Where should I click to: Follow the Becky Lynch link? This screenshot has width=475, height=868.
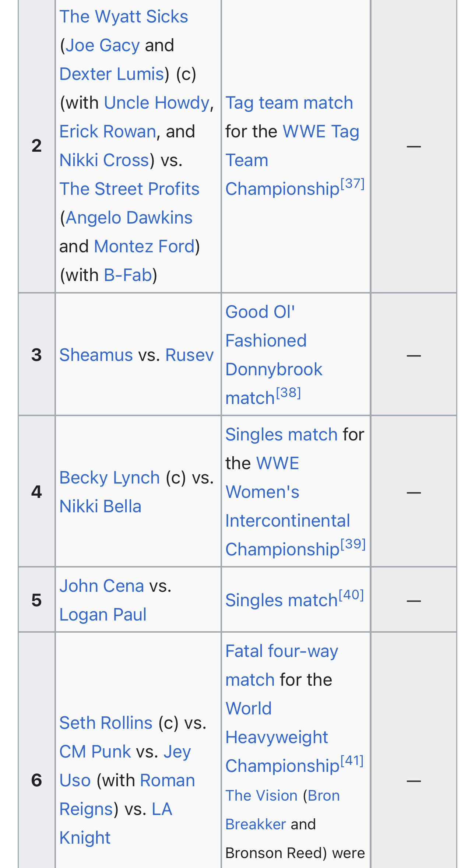110,478
